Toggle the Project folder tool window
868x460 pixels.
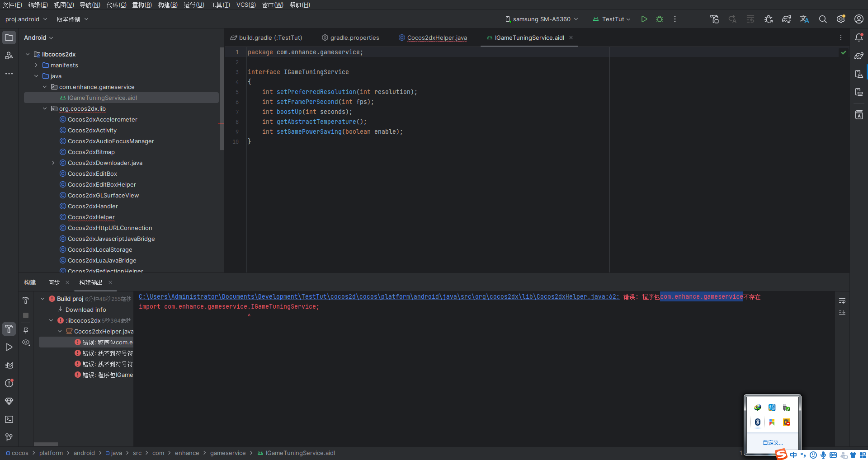pyautogui.click(x=9, y=38)
